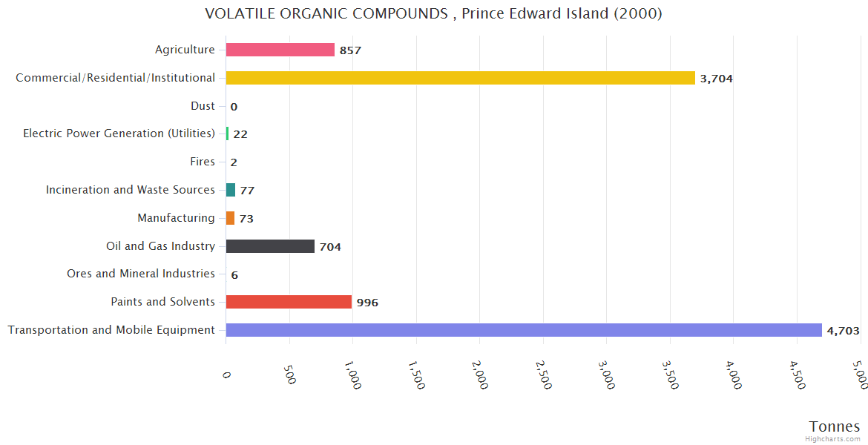Screen dimensions: 868x445
Task: Click the orange Manufacturing bar
Action: (230, 218)
